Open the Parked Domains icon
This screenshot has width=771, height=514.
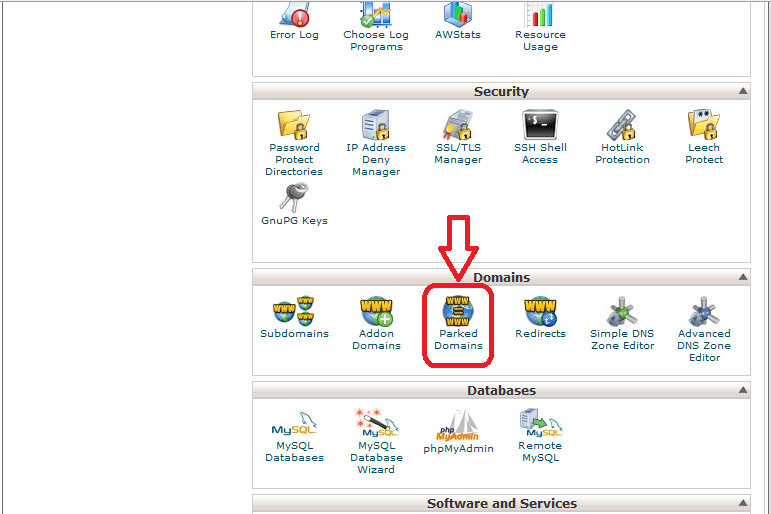458,313
